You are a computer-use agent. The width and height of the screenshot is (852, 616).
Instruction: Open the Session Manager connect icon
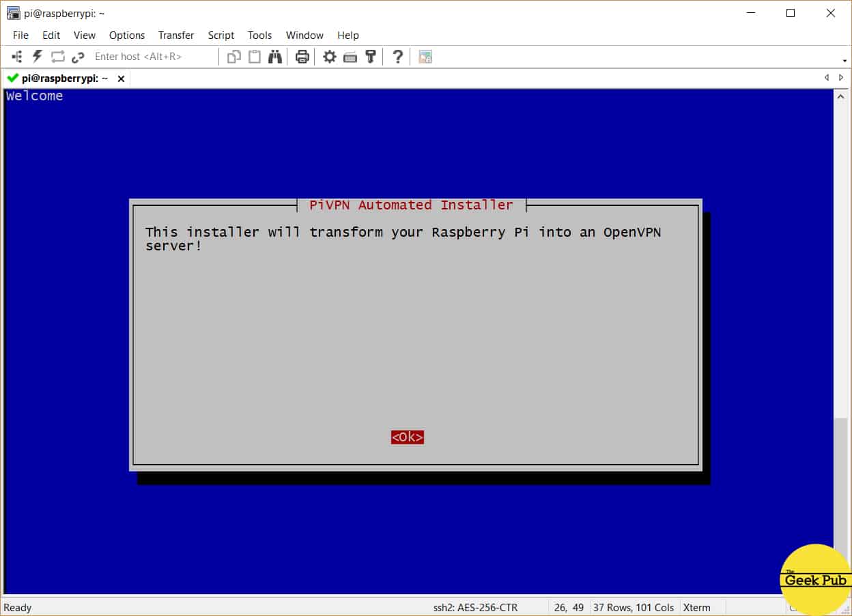16,57
